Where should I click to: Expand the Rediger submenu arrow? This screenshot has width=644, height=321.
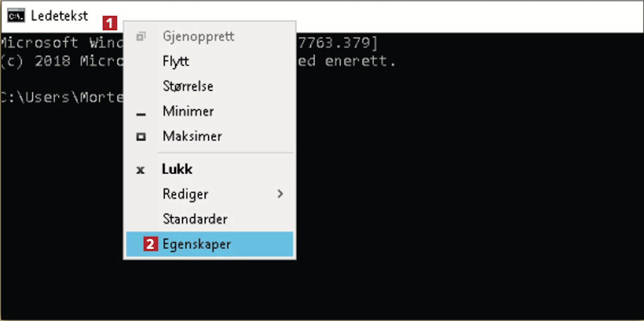click(x=280, y=194)
